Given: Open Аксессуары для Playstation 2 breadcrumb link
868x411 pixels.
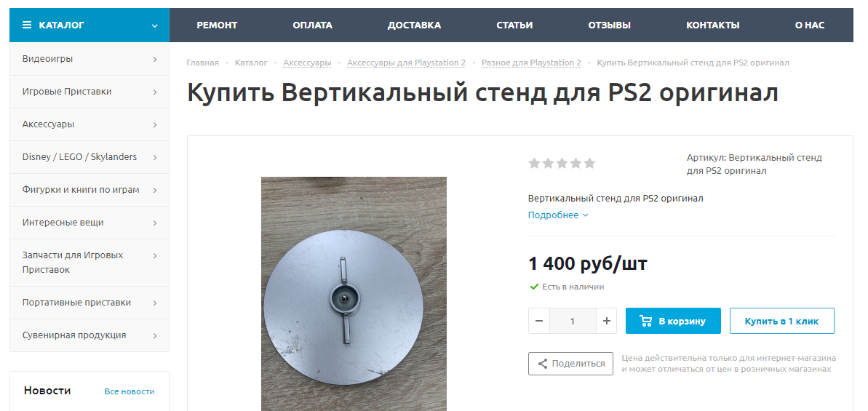Looking at the screenshot, I should click(x=406, y=63).
